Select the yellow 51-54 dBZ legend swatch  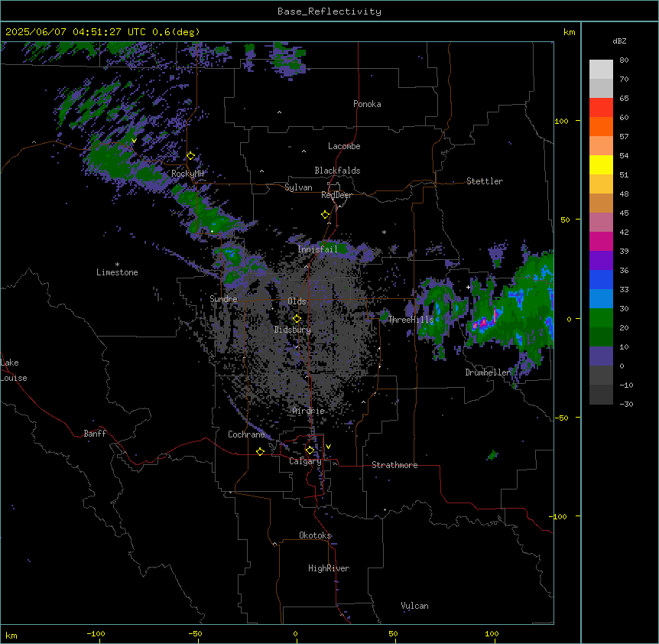(601, 164)
